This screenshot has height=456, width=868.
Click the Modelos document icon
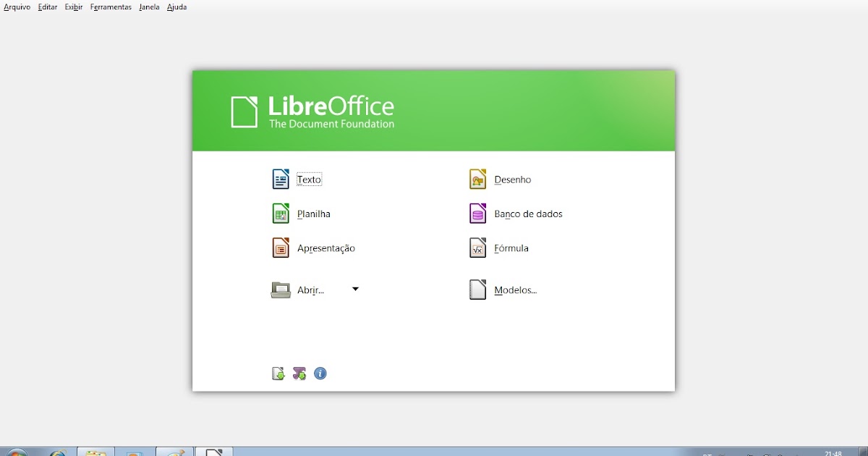(477, 289)
